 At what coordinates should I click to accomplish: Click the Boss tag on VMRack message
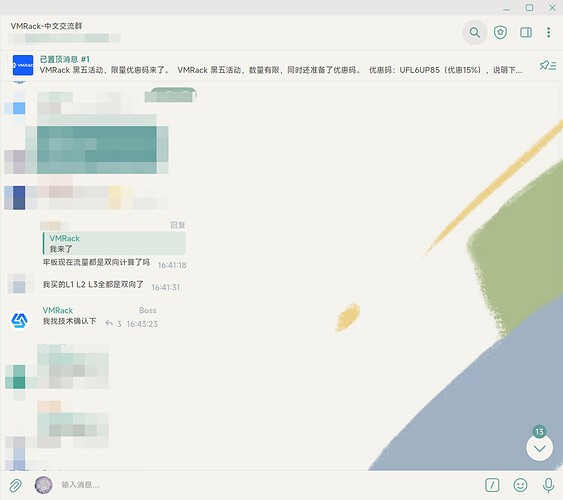[148, 310]
